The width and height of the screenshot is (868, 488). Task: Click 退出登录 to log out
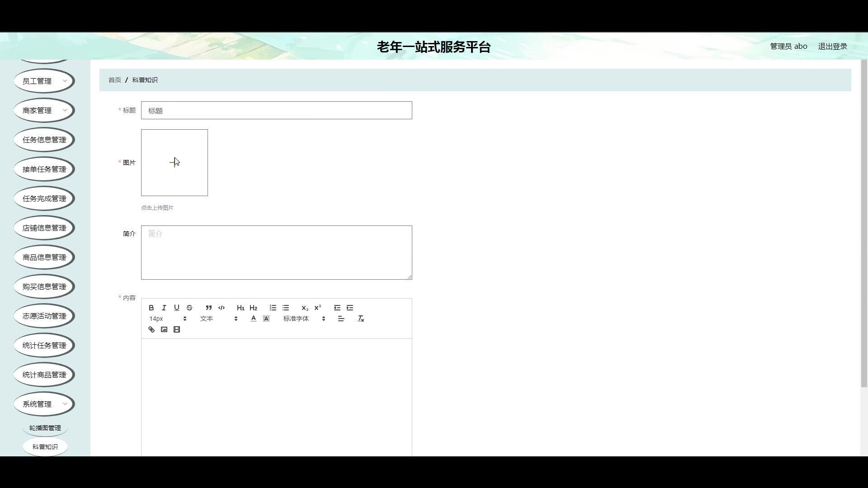tap(832, 47)
